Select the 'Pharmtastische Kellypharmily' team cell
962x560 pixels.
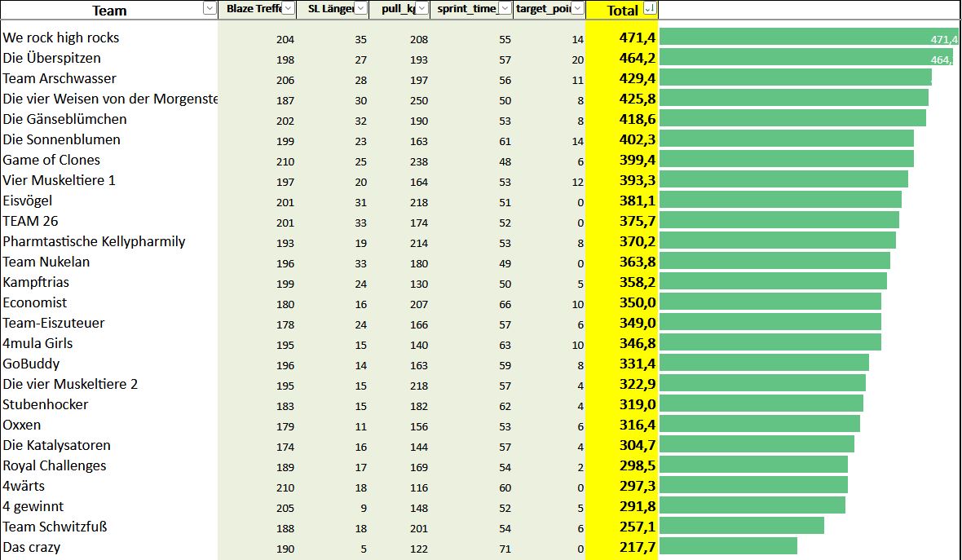[94, 242]
